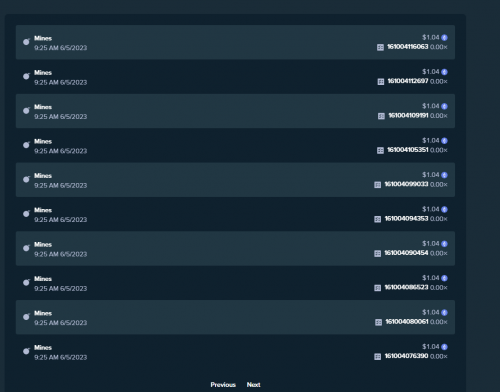Image resolution: width=500 pixels, height=392 pixels.
Task: Open bet ID 161004094353
Action: (x=406, y=218)
